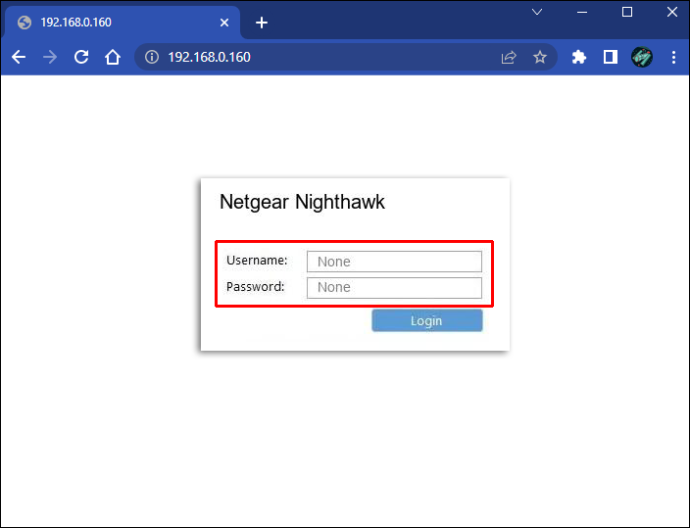Click the Forward navigation arrow
Screen dimensions: 690x528
pos(50,57)
